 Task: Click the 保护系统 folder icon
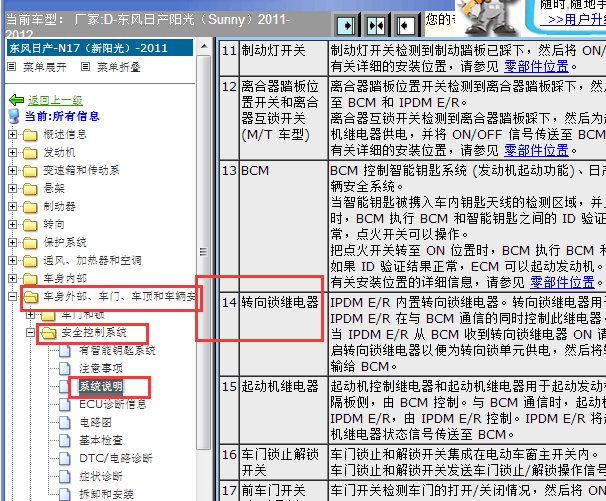pyautogui.click(x=30, y=243)
